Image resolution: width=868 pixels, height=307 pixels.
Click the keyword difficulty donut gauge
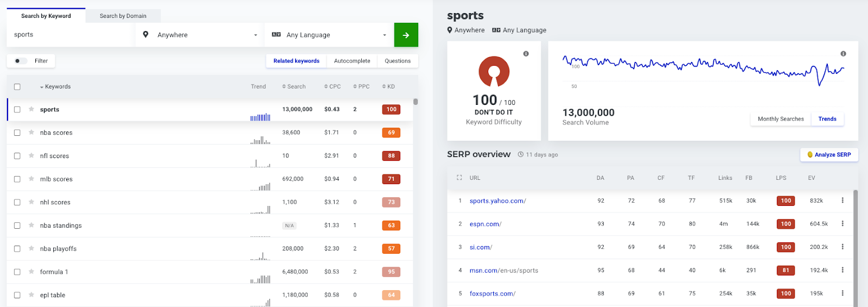click(x=494, y=72)
